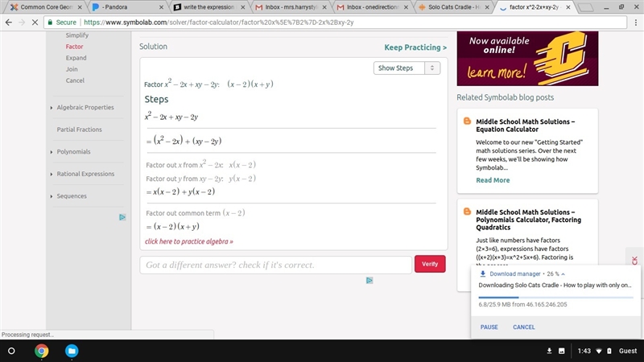Select Expand in the sidebar
The height and width of the screenshot is (362, 644).
(76, 58)
